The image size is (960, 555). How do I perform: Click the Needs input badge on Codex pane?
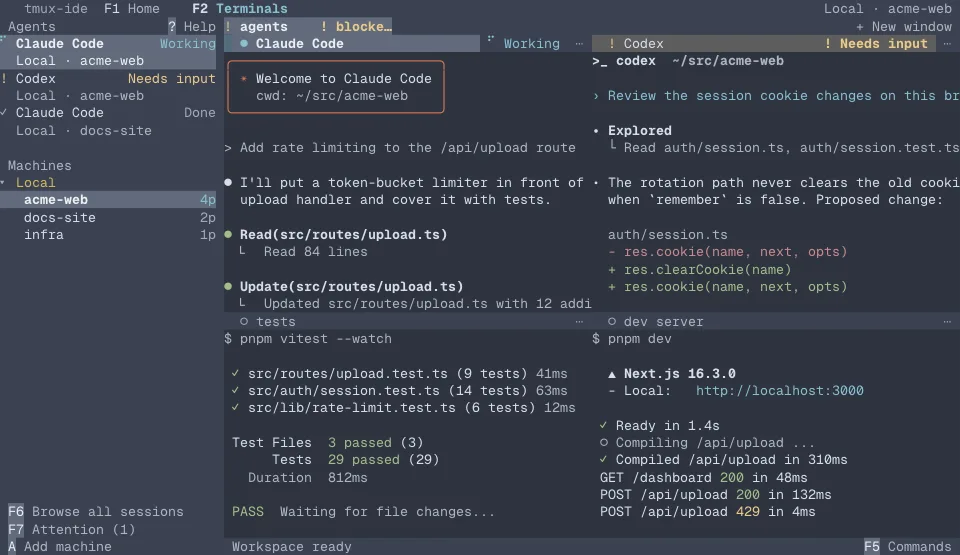tap(877, 43)
